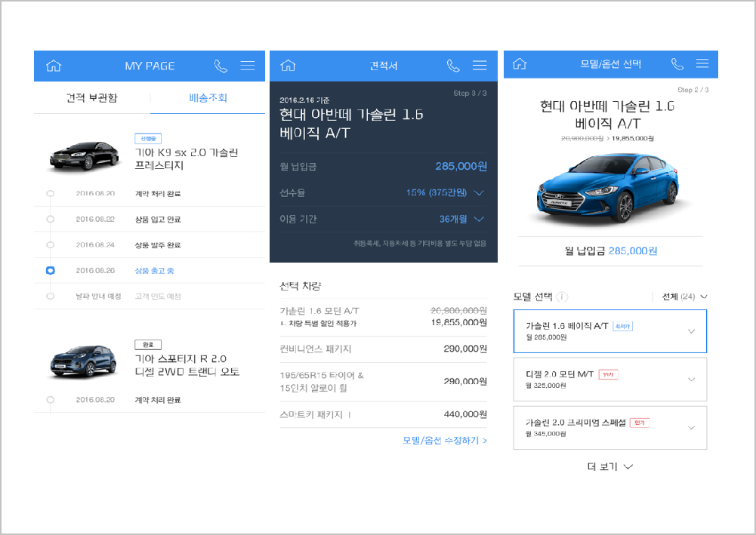Click the Step 3 / 3 indicator
Viewport: 756px width, 535px height.
click(x=470, y=93)
